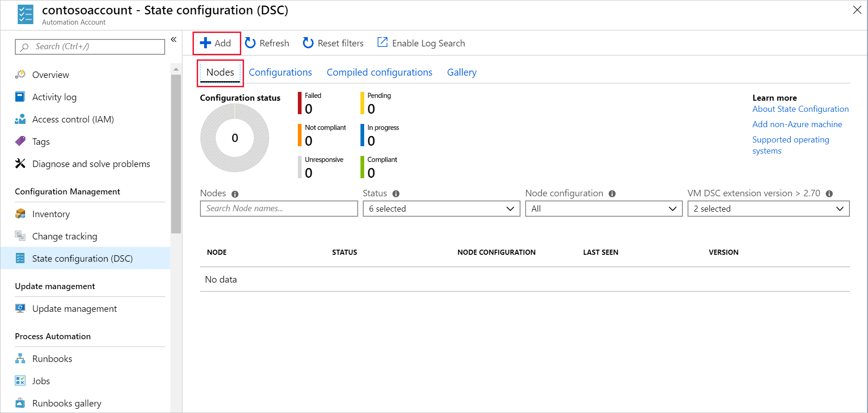Sort by VERSION column header
Image resolution: width=868 pixels, height=413 pixels.
click(723, 252)
